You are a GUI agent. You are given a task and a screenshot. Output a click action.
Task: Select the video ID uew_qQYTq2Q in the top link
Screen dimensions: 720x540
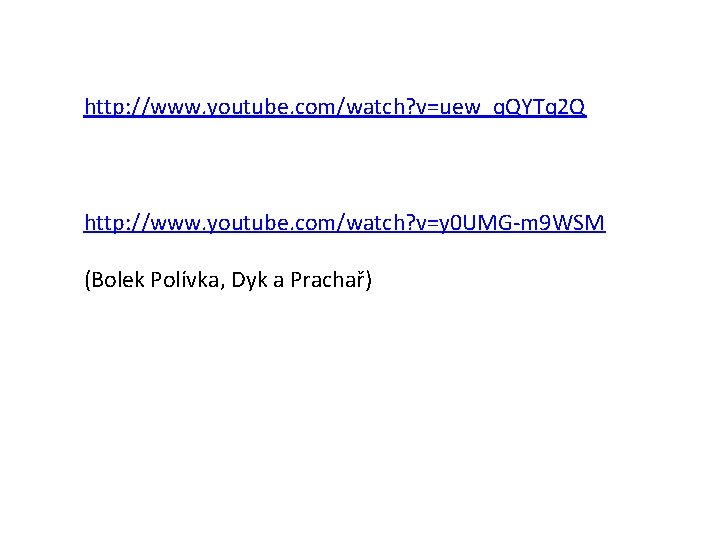(513, 107)
